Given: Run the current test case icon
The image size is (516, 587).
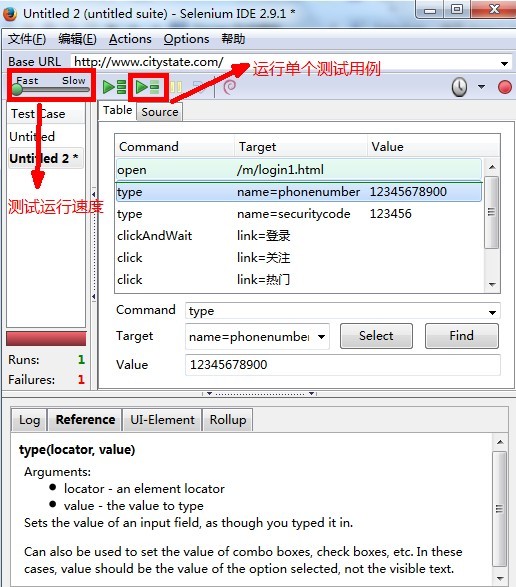Looking at the screenshot, I should click(x=148, y=87).
